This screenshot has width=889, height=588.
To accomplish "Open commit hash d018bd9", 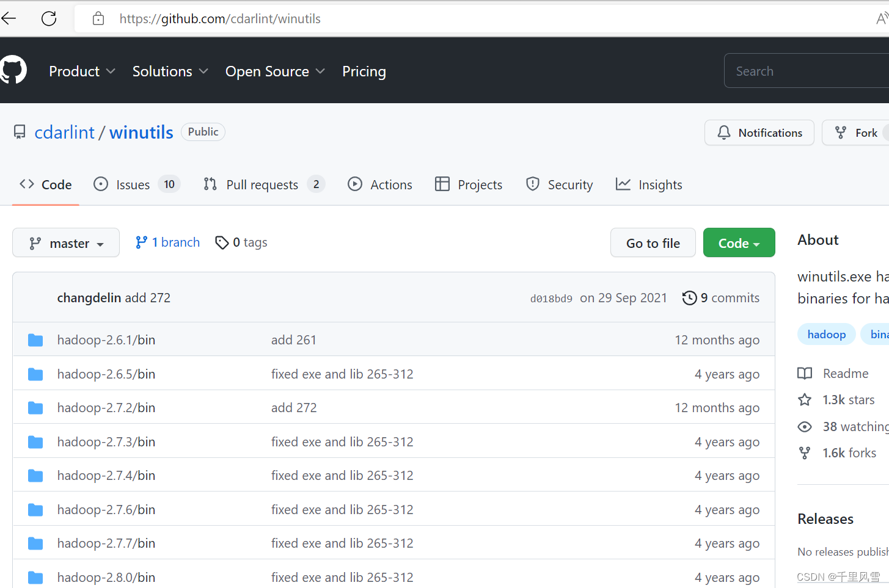I will (x=551, y=299).
